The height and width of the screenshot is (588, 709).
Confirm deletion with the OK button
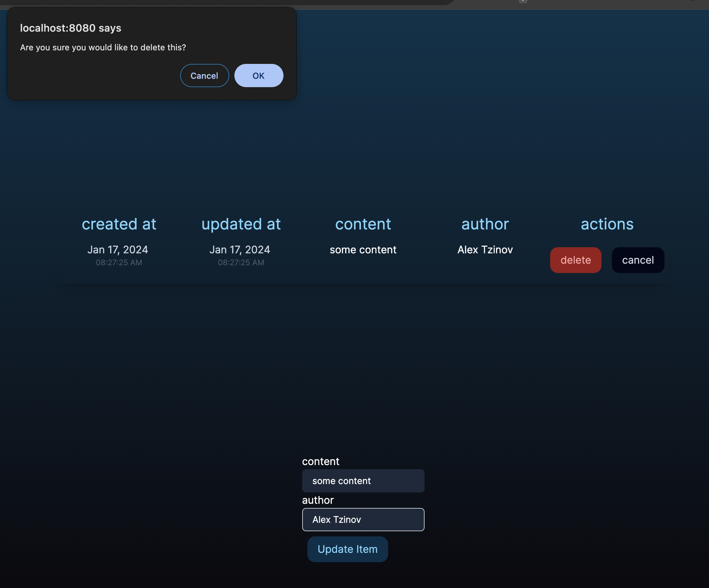click(259, 76)
